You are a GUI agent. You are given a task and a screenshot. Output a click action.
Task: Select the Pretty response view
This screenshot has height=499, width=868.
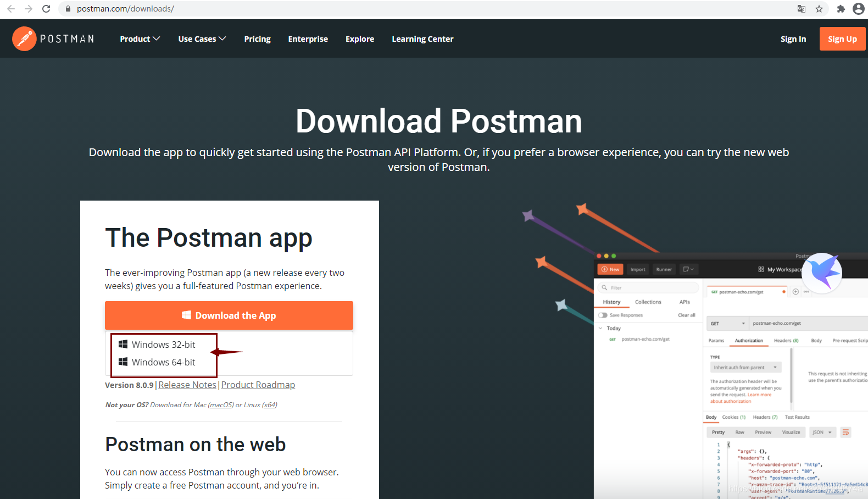pyautogui.click(x=718, y=433)
